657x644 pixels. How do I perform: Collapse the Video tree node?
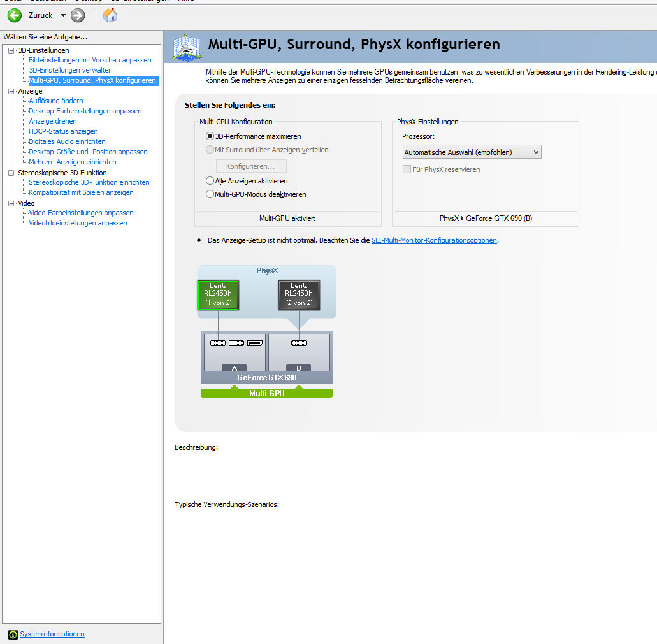pos(11,203)
